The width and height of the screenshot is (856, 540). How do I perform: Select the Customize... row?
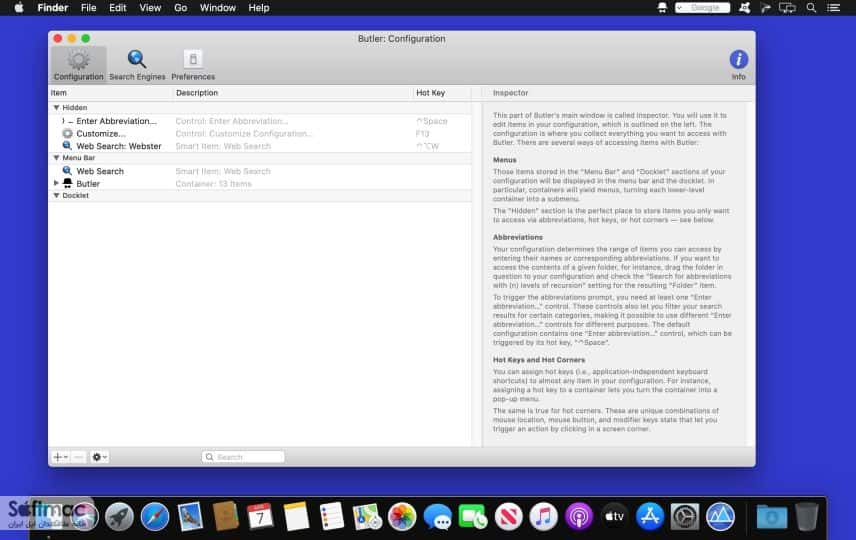pos(260,133)
